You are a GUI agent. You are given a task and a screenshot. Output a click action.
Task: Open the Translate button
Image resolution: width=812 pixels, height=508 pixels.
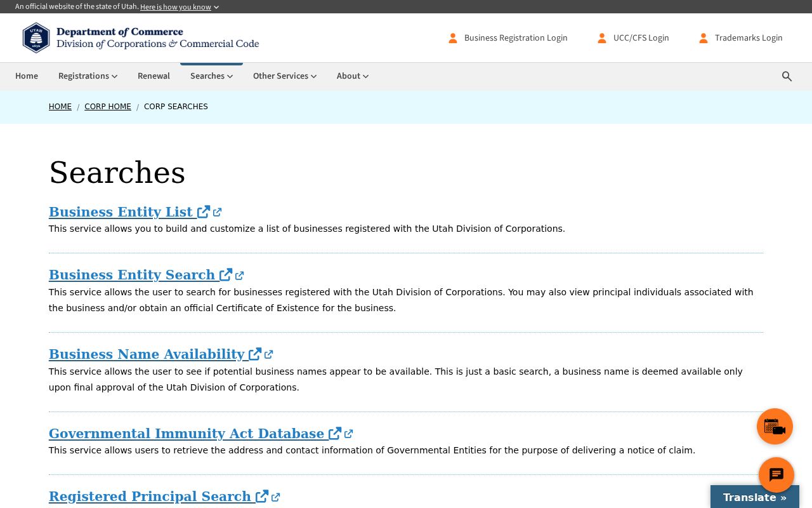coord(755,497)
